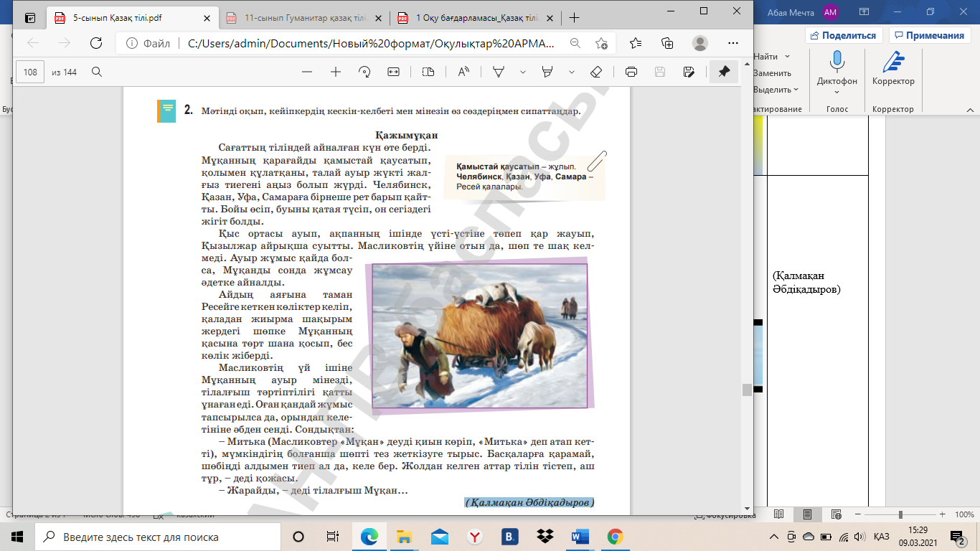Switch to 1 Оқу бағдарламасы_Қазақ тілі tab
980x551 pixels.
[478, 18]
